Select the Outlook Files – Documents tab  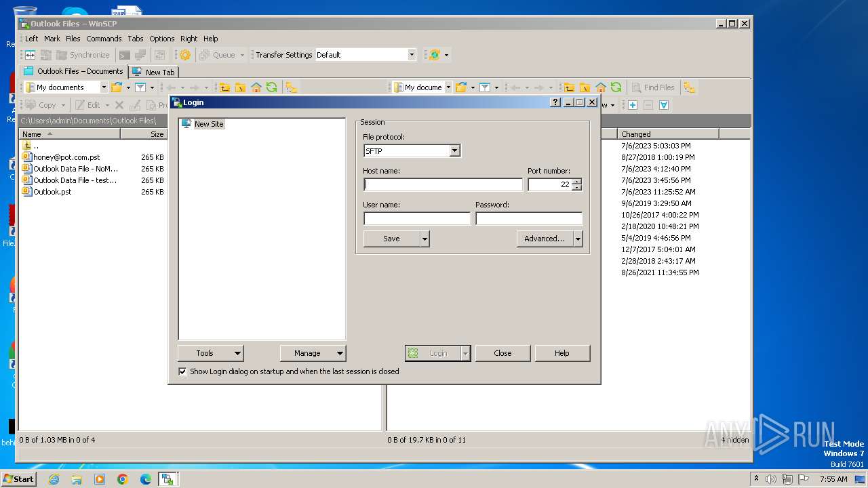point(74,71)
